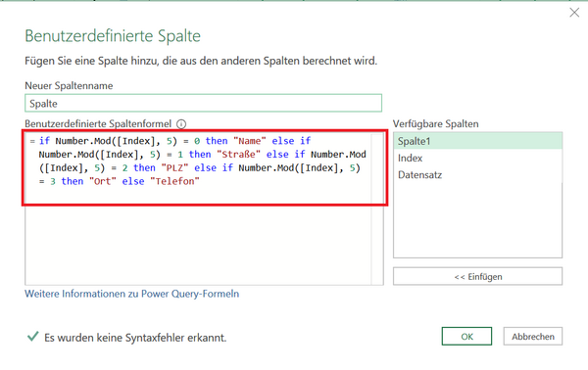Viewport: 588px width, 370px height.
Task: Click the info icon beside Benutzerdefinierte Spaltenformel
Action: coord(181,124)
